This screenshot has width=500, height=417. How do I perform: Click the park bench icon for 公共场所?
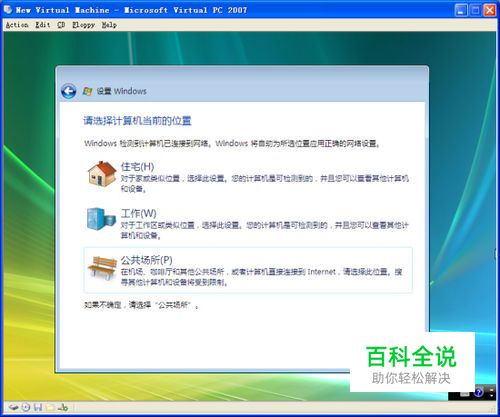pos(102,267)
